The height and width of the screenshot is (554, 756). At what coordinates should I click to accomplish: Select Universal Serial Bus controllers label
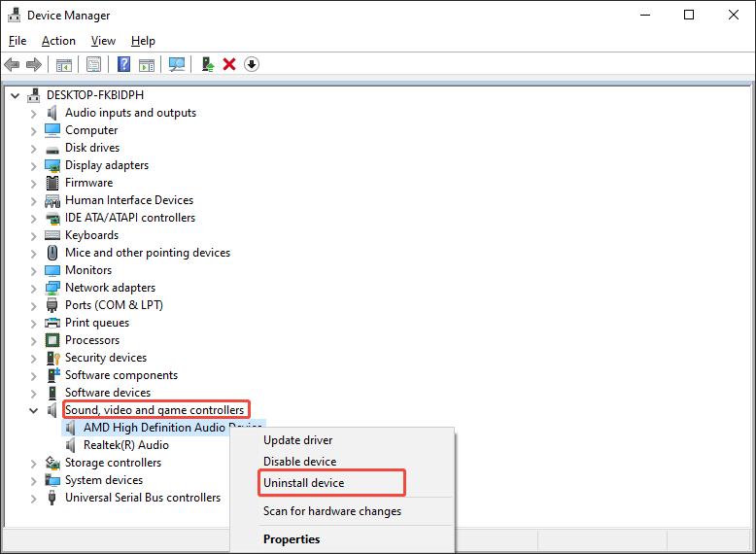click(x=143, y=498)
